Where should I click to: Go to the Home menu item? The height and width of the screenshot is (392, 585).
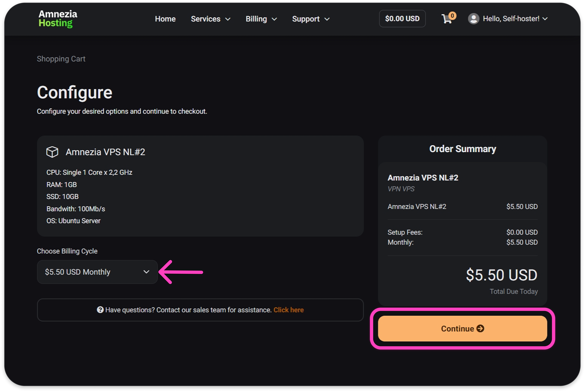click(x=165, y=19)
